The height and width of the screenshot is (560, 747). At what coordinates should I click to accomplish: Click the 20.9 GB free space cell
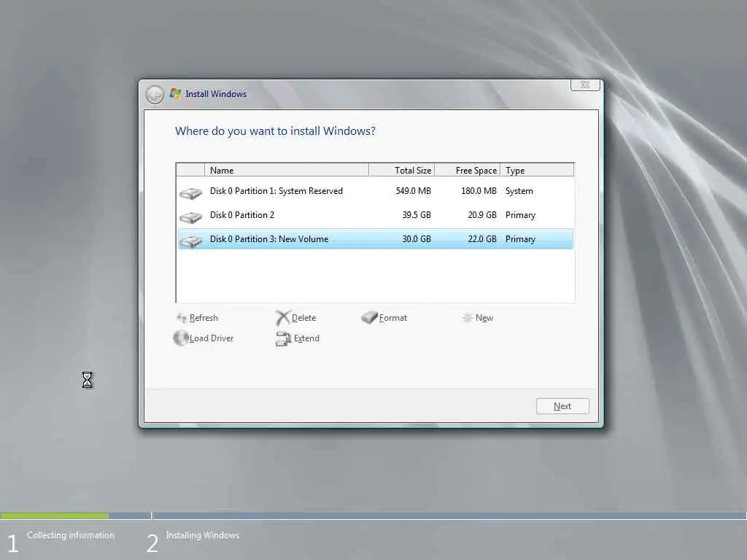482,215
